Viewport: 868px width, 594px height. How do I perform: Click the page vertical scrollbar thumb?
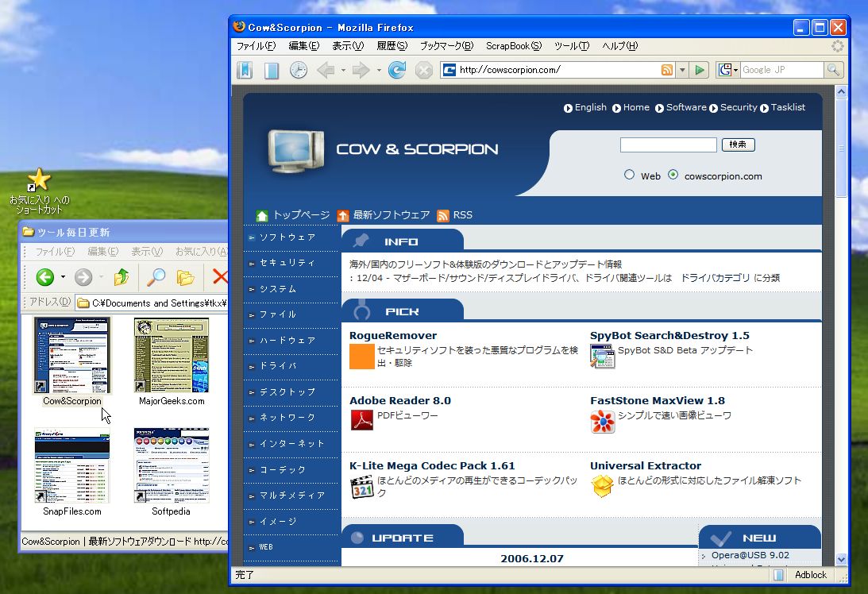pos(841,148)
